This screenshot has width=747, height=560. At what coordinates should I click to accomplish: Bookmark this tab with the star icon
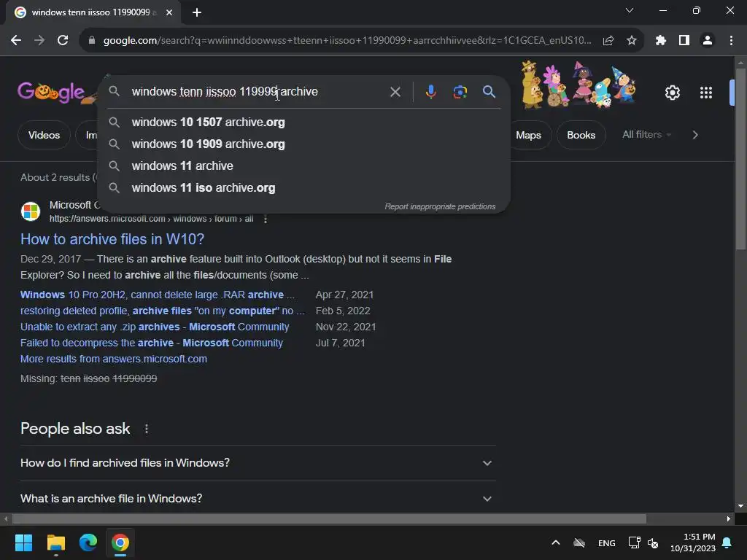631,41
